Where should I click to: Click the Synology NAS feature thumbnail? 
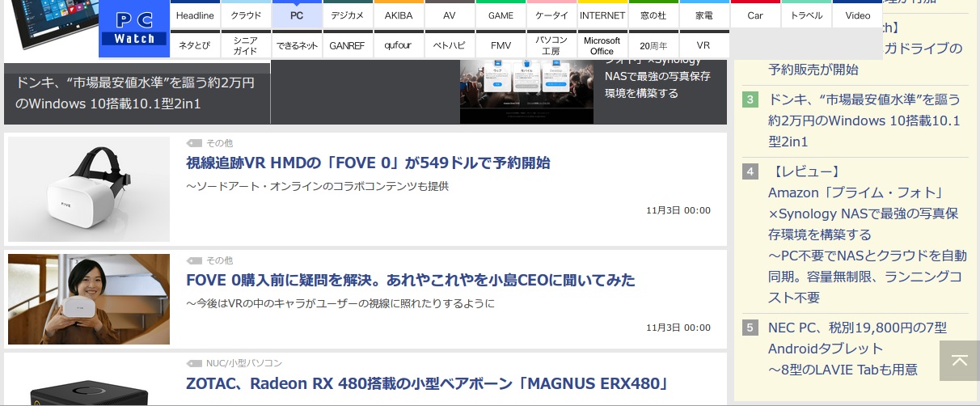click(x=526, y=91)
